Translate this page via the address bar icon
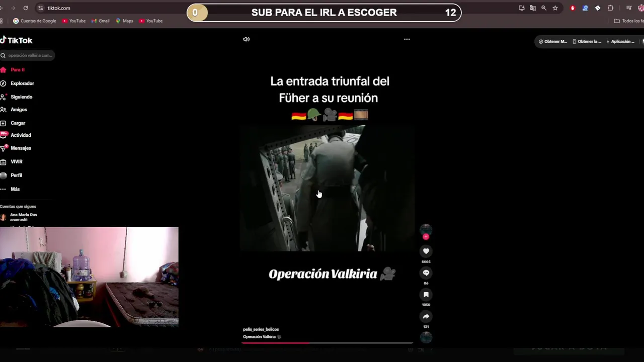Screen dimensions: 644x362 coord(533,8)
